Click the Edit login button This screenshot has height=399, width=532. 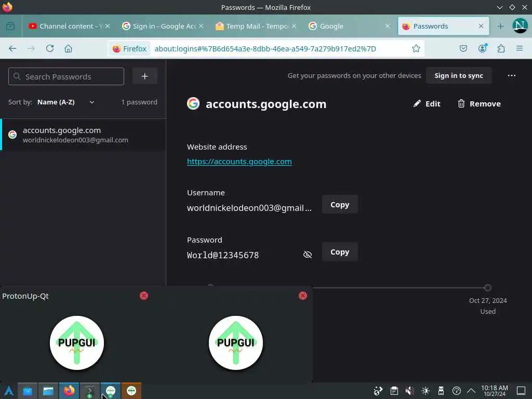(x=427, y=104)
